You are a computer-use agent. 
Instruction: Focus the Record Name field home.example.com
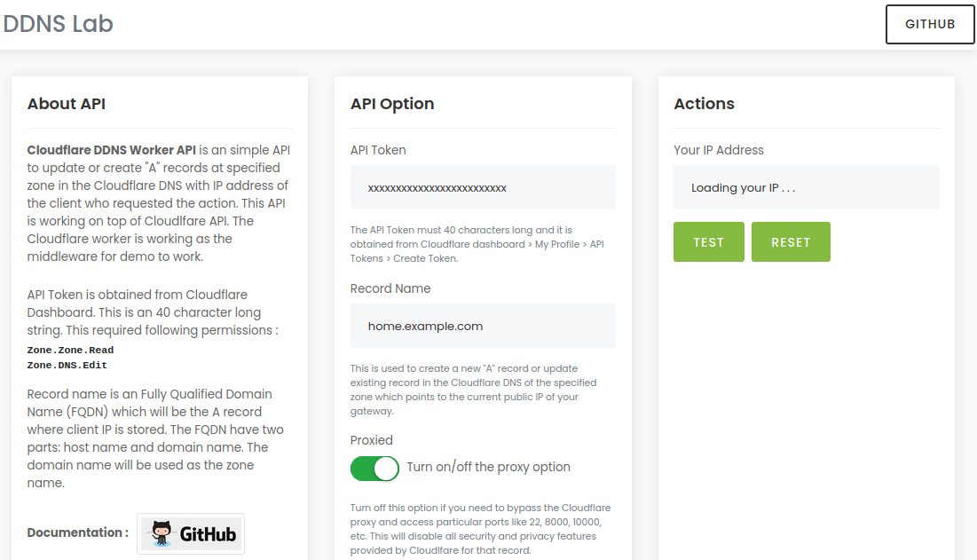tap(483, 326)
